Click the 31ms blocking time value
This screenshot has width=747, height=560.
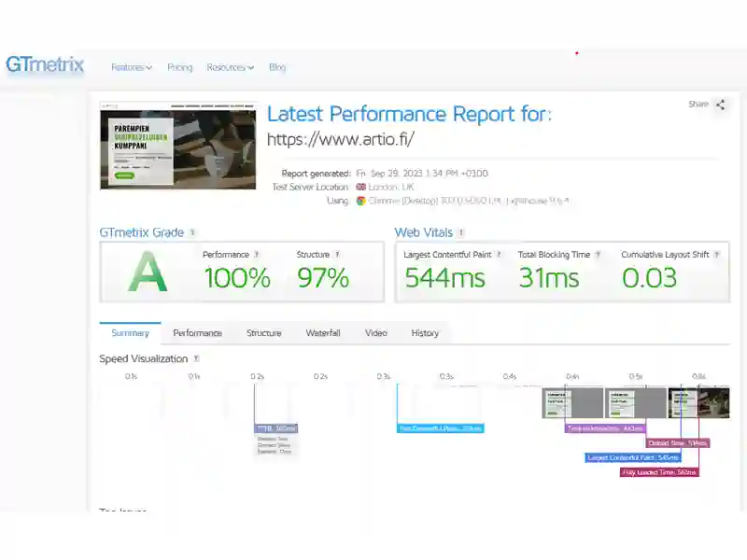pos(549,278)
